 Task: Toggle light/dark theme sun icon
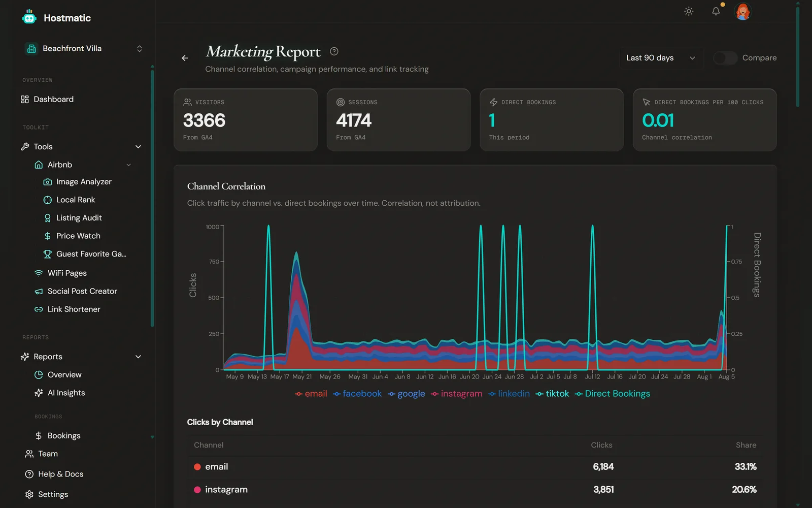pyautogui.click(x=689, y=11)
